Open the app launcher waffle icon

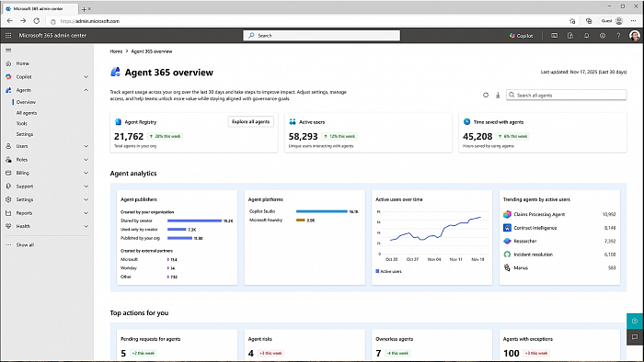(8, 36)
